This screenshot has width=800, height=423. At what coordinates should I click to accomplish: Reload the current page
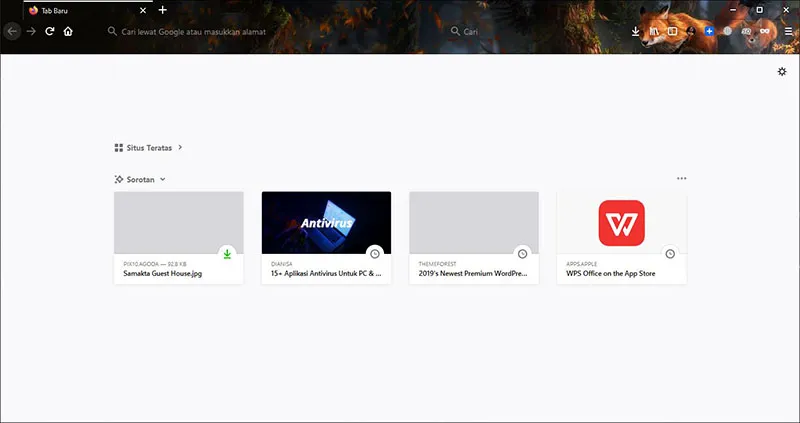49,31
